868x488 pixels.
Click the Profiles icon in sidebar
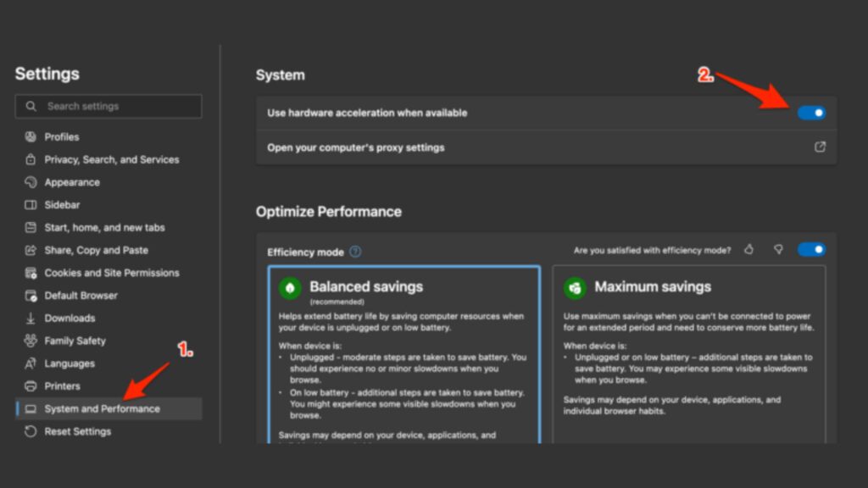coord(31,136)
